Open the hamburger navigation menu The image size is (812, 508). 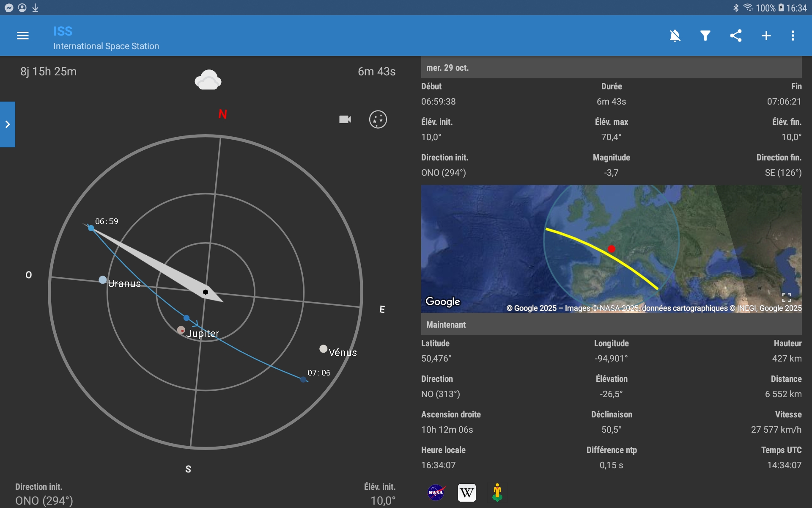pyautogui.click(x=23, y=36)
